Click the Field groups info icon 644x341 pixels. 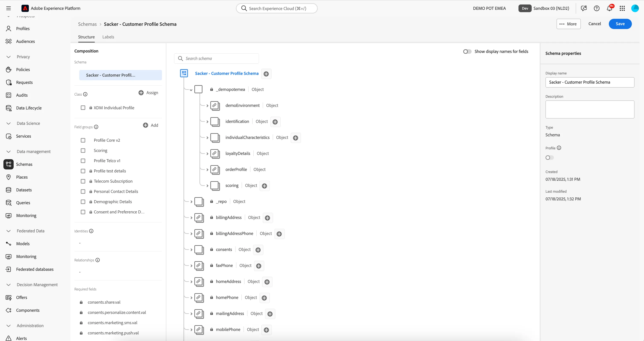tap(96, 127)
